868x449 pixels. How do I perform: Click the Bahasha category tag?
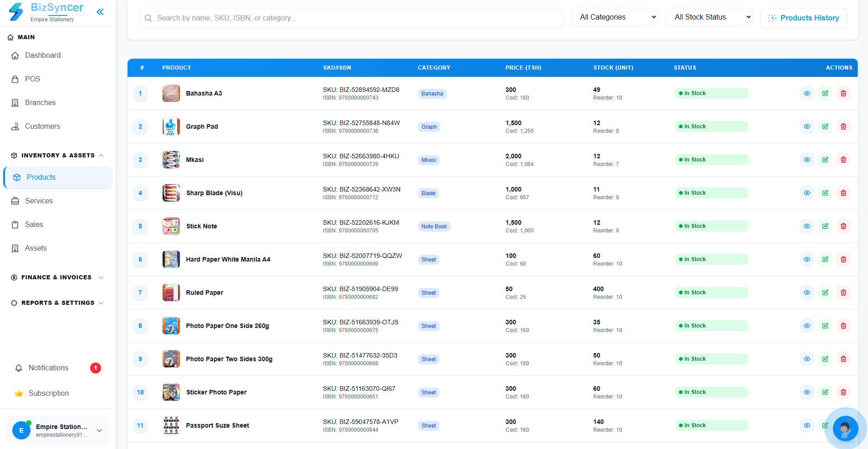pos(432,94)
